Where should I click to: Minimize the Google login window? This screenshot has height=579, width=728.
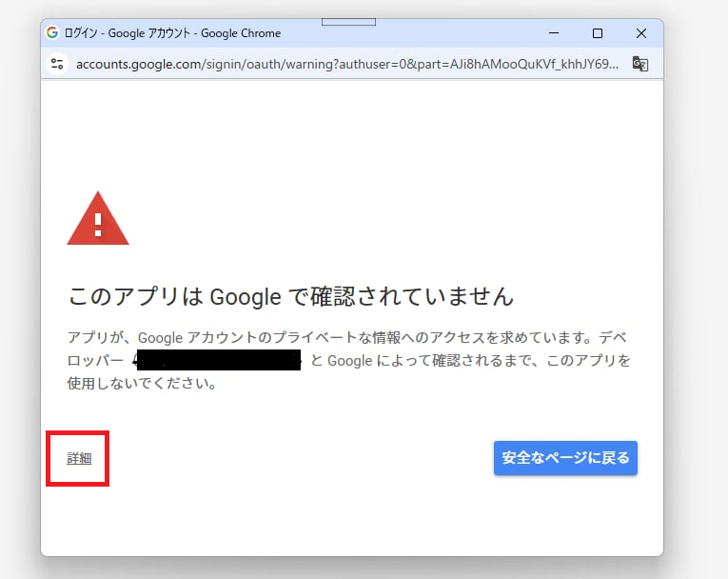tap(553, 33)
